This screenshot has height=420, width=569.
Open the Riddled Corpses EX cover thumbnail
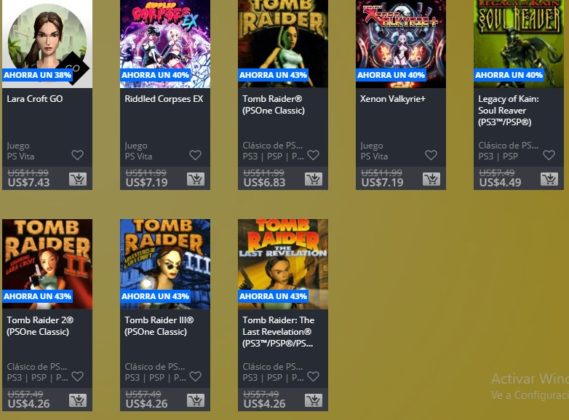(x=165, y=44)
